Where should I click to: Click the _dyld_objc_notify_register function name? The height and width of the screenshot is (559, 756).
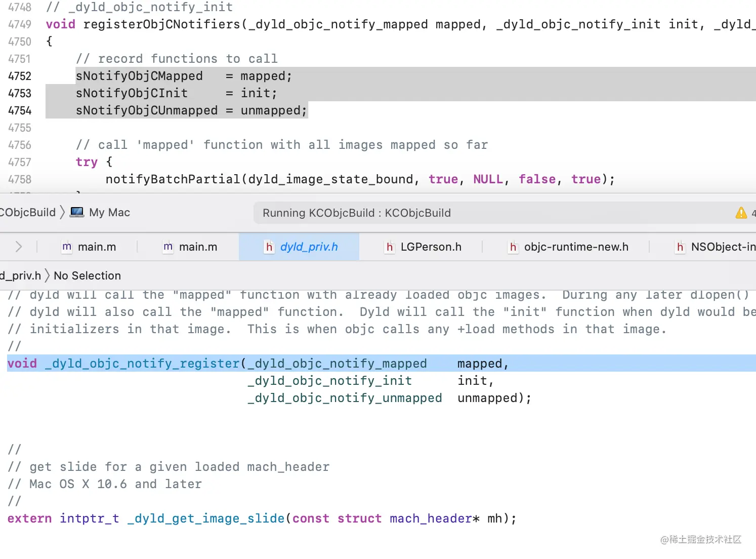point(142,364)
